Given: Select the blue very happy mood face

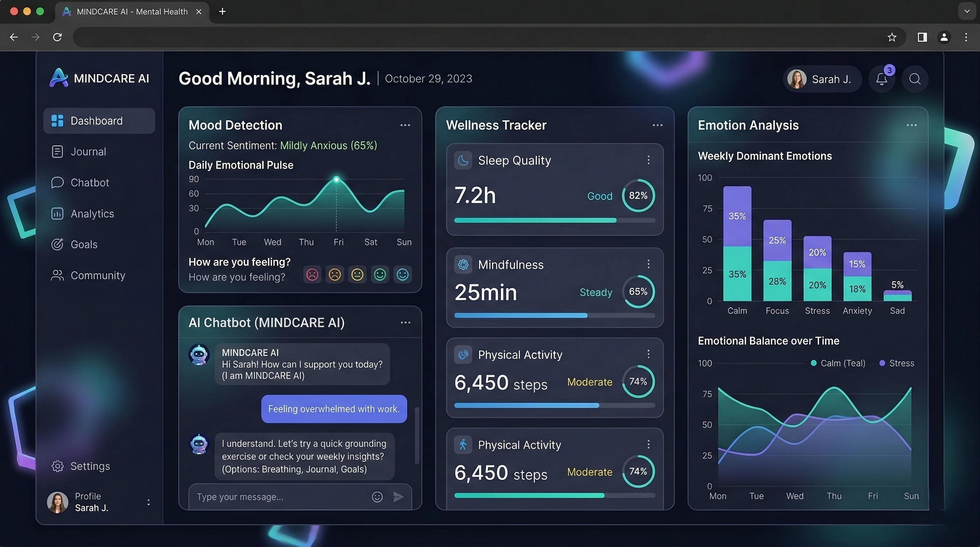Looking at the screenshot, I should pyautogui.click(x=402, y=274).
